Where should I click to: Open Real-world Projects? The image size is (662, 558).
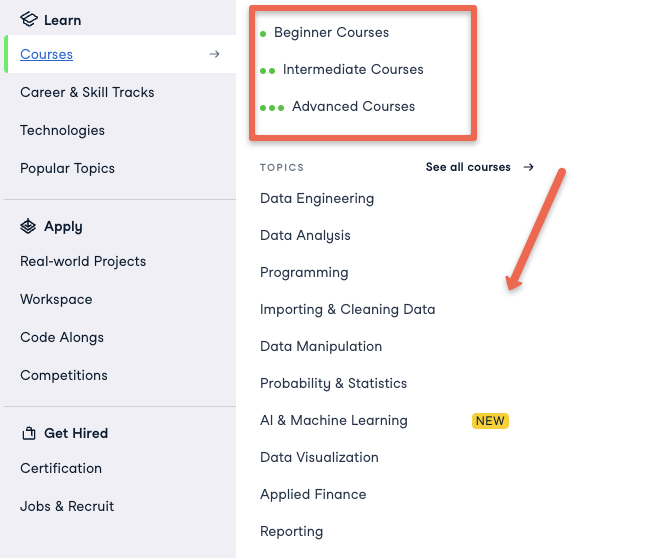tap(83, 261)
